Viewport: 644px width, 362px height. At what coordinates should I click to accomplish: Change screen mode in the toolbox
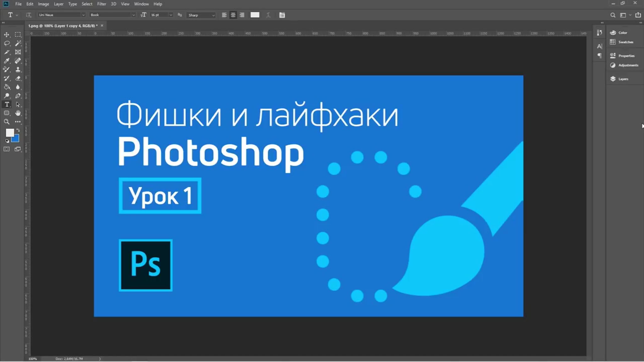(x=18, y=149)
